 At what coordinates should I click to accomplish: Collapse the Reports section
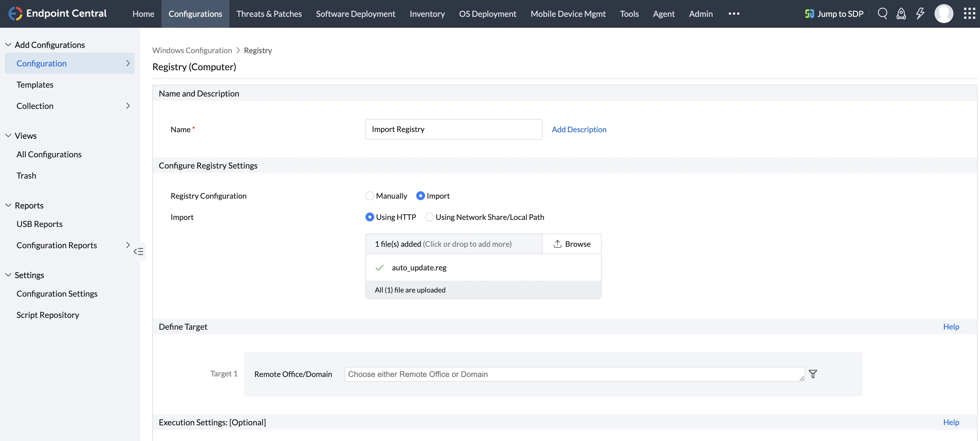[x=8, y=205]
